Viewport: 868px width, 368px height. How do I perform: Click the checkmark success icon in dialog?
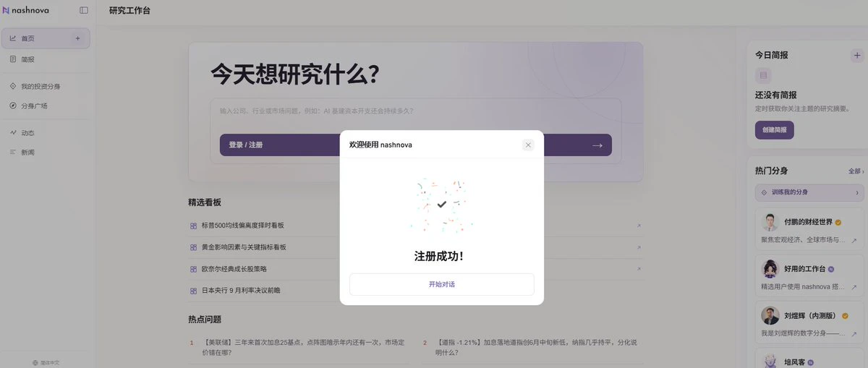pyautogui.click(x=442, y=205)
